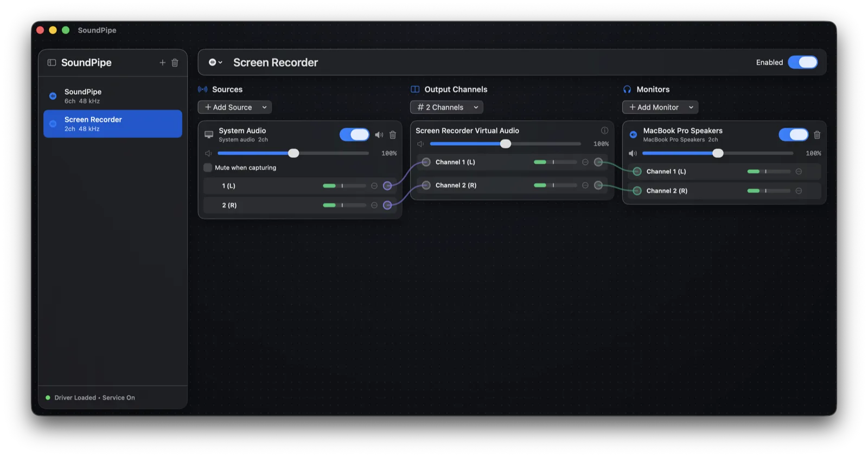Screen dimensions: 868x457
Task: Delete selected device using sidebar trash icon
Action: 175,62
